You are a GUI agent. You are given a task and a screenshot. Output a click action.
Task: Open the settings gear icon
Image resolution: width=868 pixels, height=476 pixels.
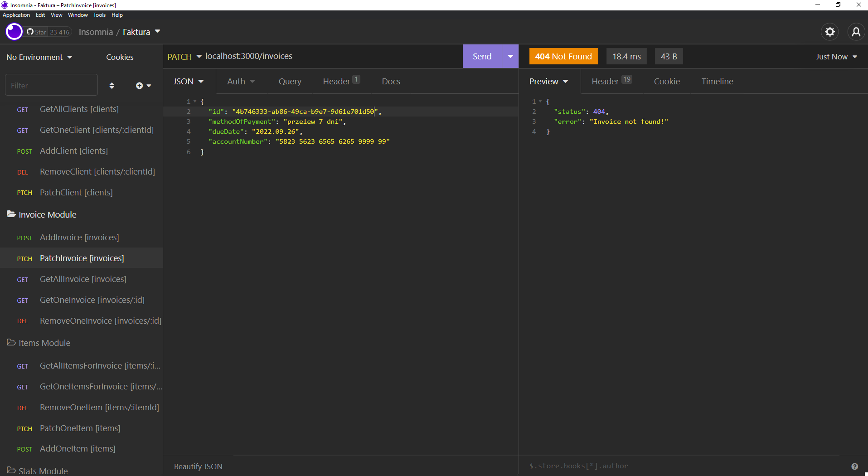pyautogui.click(x=829, y=32)
